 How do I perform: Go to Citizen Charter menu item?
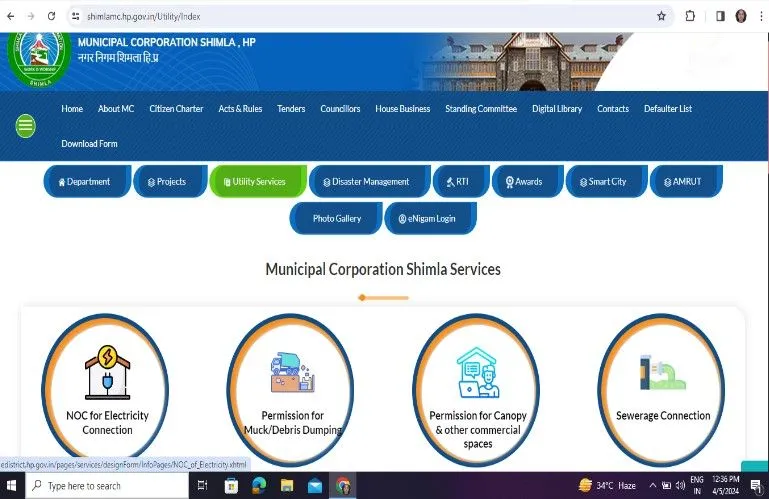tap(176, 109)
